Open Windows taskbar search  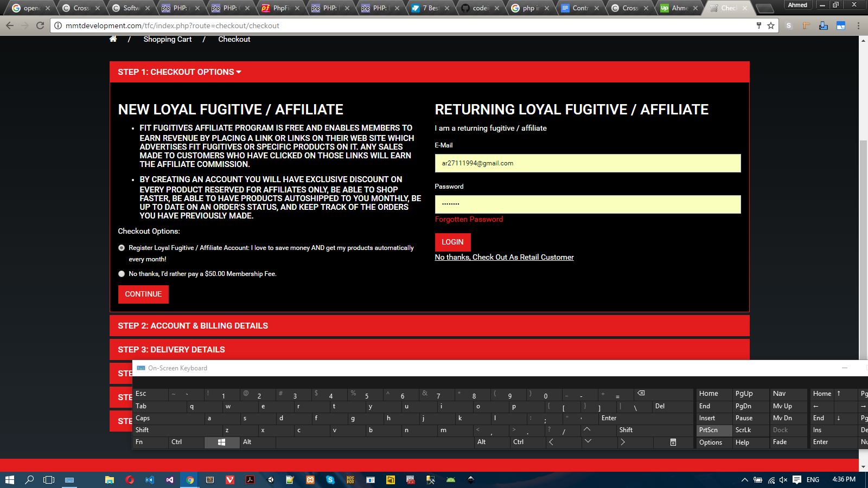[x=30, y=480]
